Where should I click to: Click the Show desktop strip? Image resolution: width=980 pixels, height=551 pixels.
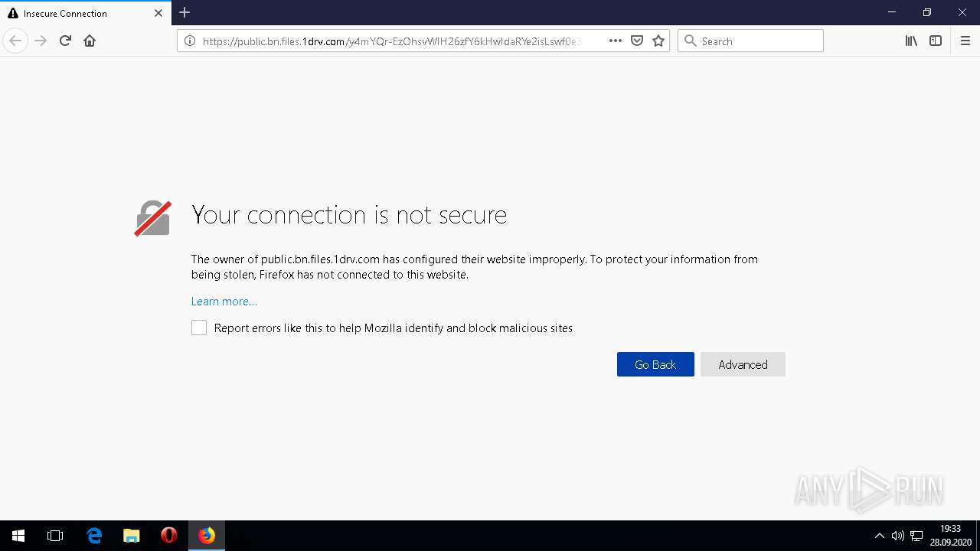click(978, 536)
